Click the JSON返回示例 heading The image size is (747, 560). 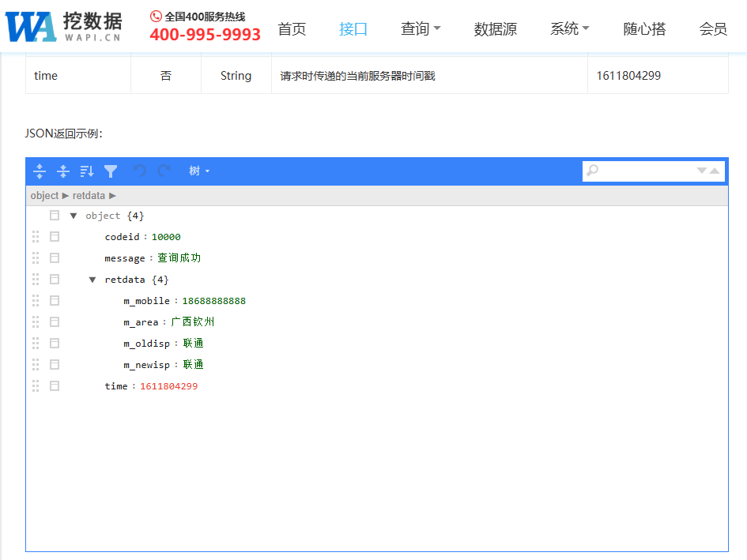(x=64, y=133)
